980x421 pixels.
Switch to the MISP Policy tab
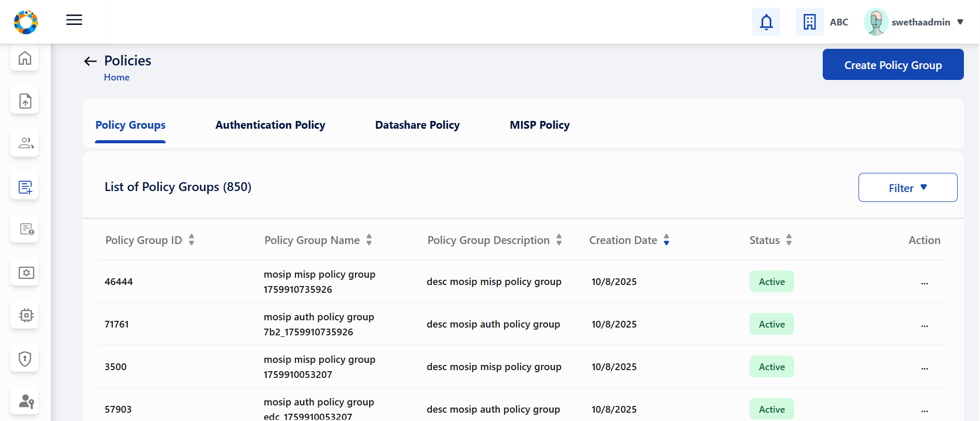click(x=539, y=125)
